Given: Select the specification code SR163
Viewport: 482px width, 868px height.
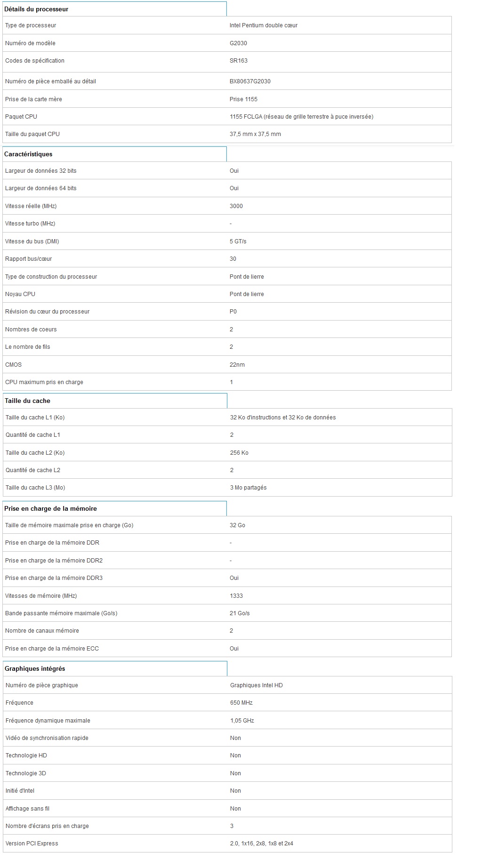Looking at the screenshot, I should (239, 61).
